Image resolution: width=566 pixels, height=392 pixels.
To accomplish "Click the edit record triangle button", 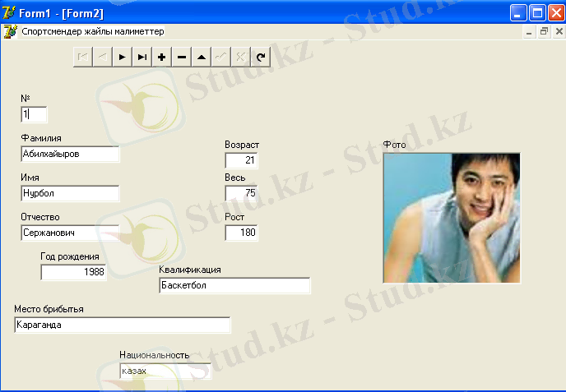I will tap(202, 57).
